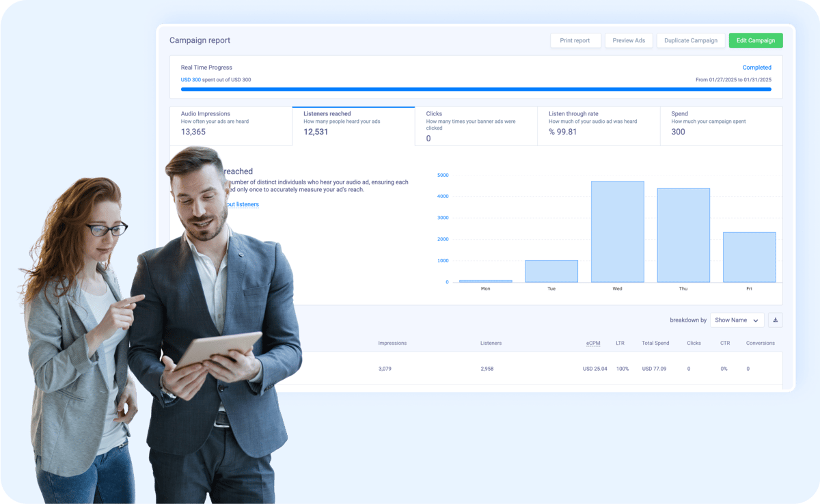
Task: Click the Thursday bar in chart
Action: click(683, 235)
